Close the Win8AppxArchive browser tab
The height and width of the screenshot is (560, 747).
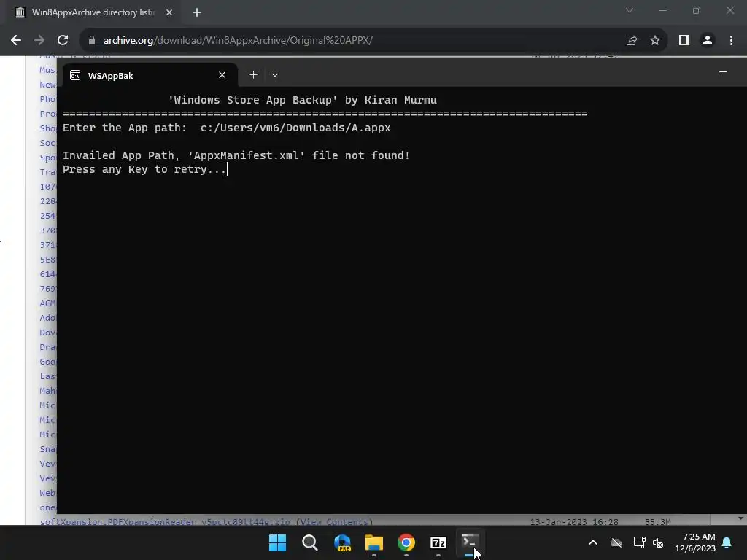(x=169, y=12)
